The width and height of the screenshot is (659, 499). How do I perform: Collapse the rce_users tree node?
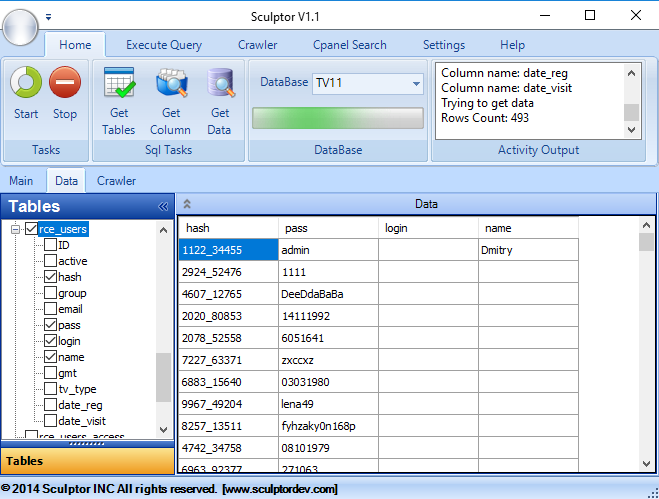coord(16,229)
